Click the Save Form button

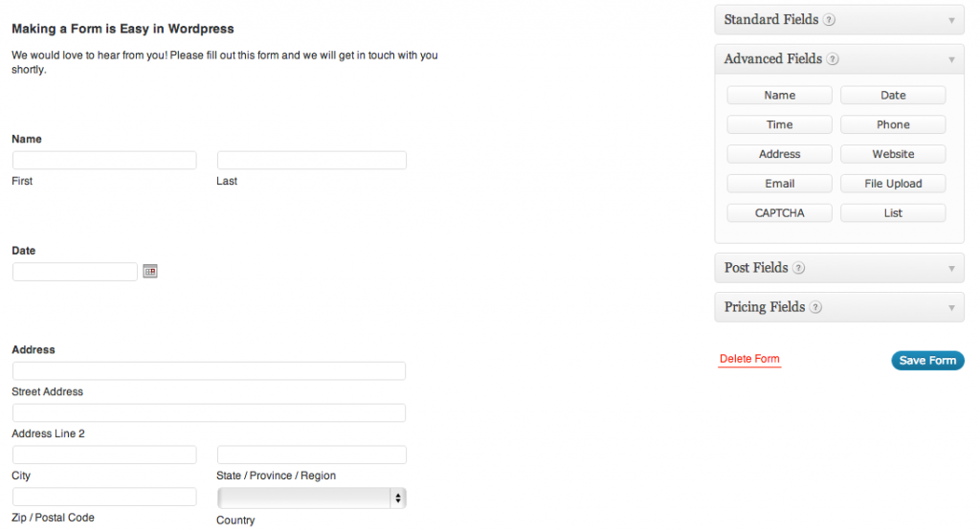[927, 361]
